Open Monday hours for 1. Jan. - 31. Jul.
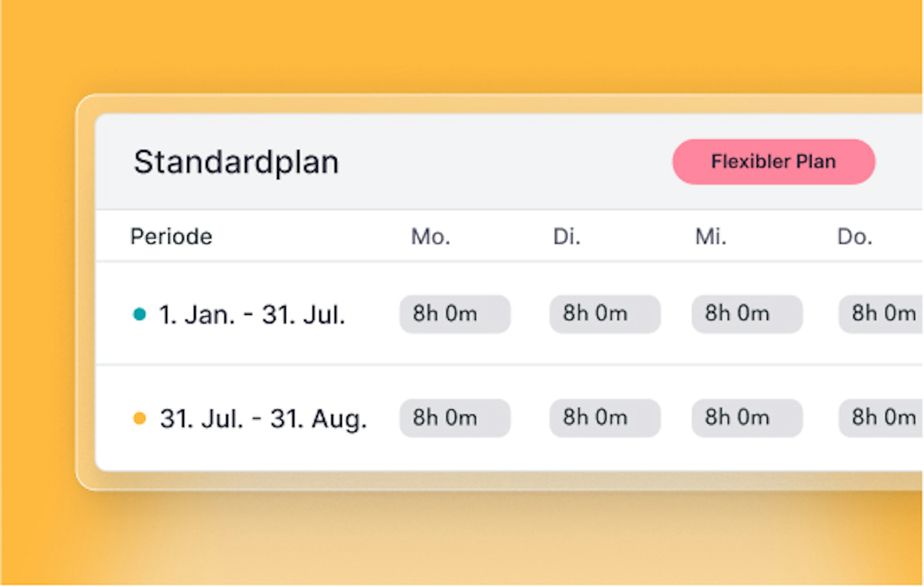 [455, 314]
